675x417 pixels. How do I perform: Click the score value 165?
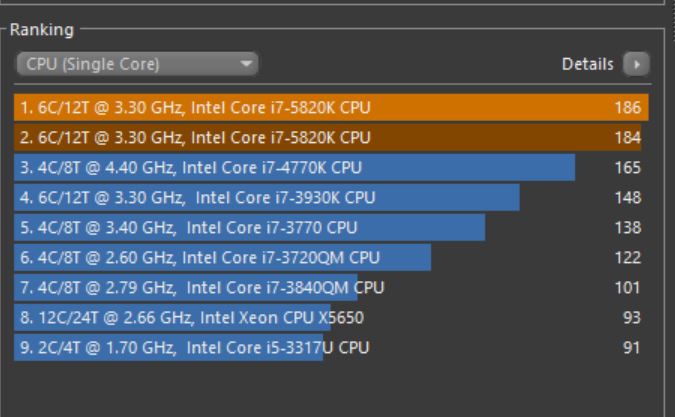pos(628,167)
